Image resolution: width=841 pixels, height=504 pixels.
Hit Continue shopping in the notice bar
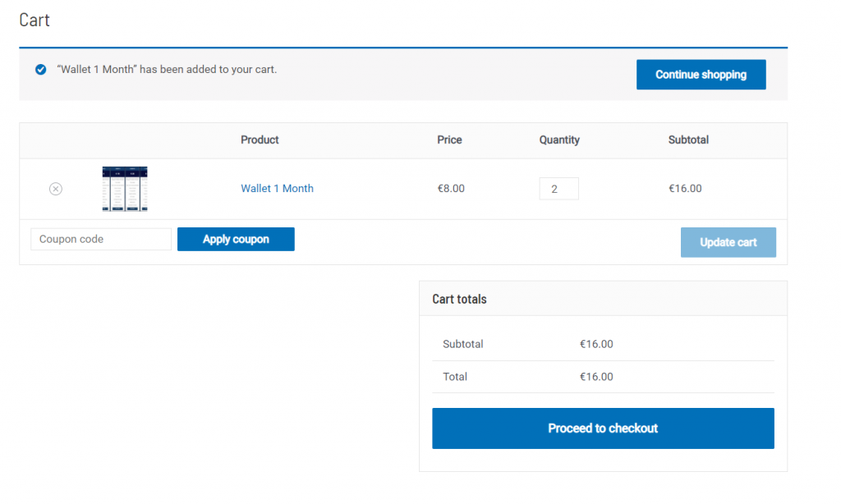(x=701, y=75)
